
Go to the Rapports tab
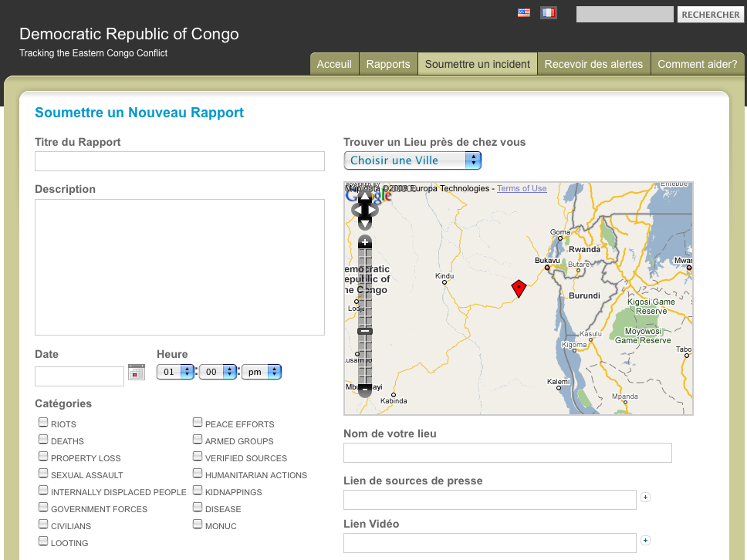pos(388,64)
